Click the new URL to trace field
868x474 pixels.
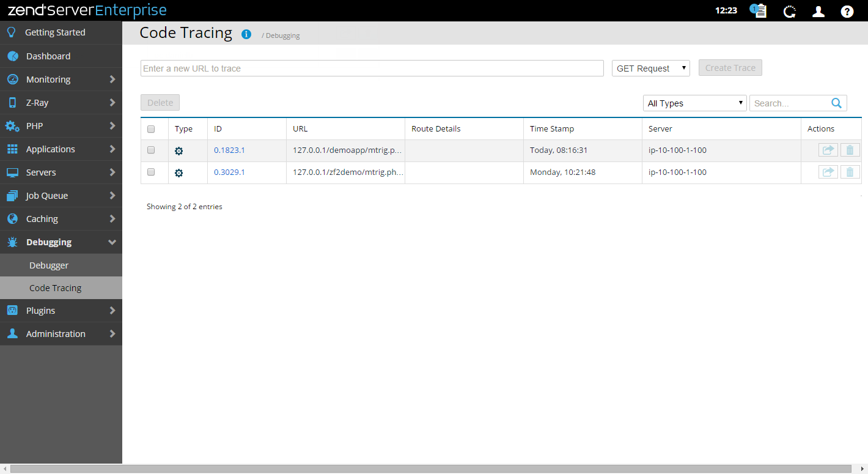click(372, 69)
